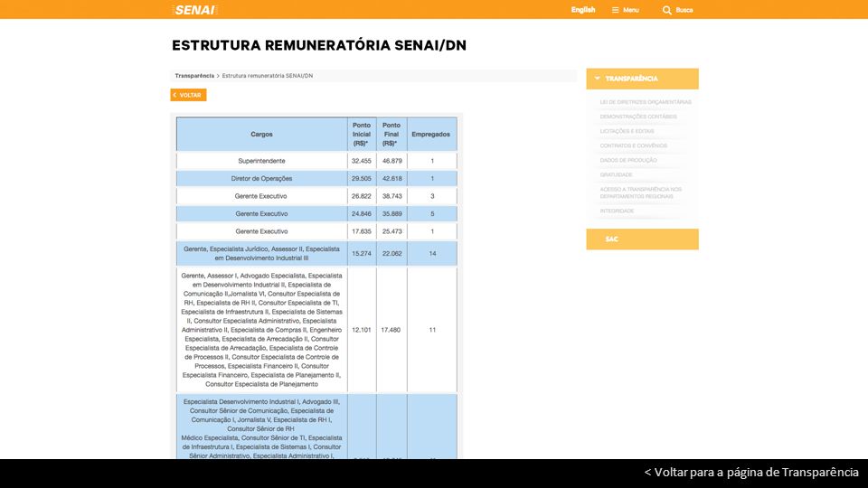This screenshot has height=488, width=868.
Task: Click the 'Cargos' table header
Action: [261, 135]
